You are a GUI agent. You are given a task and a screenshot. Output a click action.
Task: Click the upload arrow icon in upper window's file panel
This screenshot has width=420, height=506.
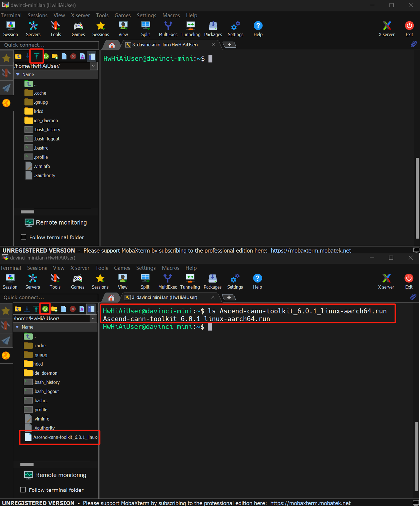tap(37, 56)
